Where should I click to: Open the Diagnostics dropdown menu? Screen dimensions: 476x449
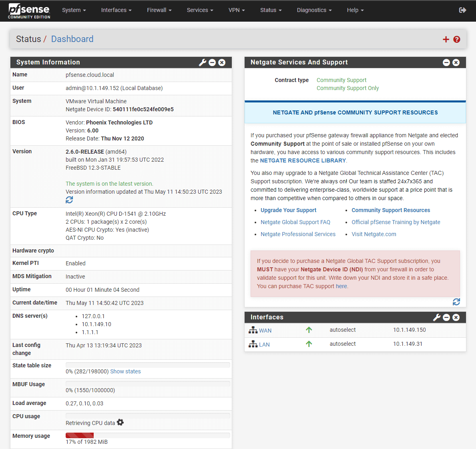tap(314, 10)
